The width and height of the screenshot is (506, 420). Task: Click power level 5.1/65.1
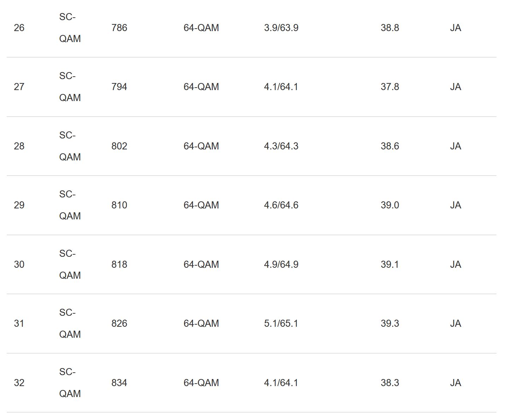point(281,324)
